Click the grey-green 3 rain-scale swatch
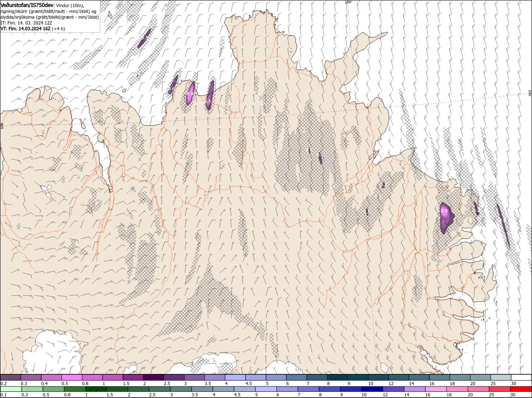Screen dimensions: 532x398 (x=180, y=389)
